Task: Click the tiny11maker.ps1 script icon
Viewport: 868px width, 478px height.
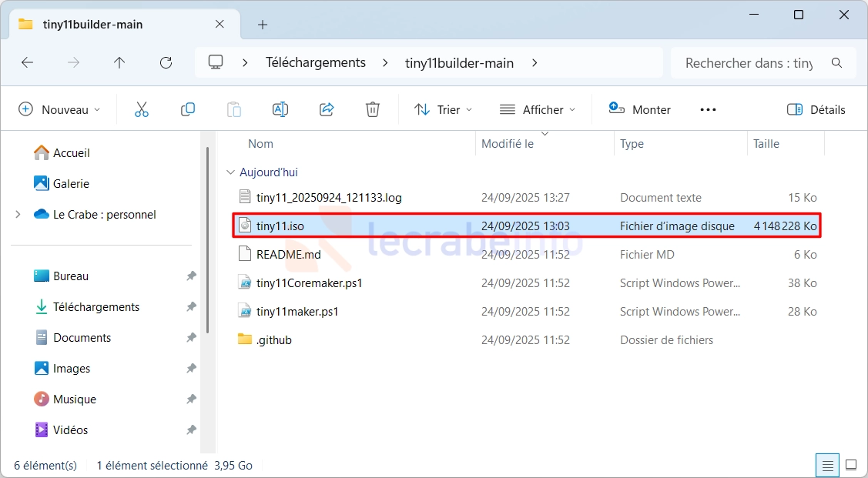Action: click(245, 311)
